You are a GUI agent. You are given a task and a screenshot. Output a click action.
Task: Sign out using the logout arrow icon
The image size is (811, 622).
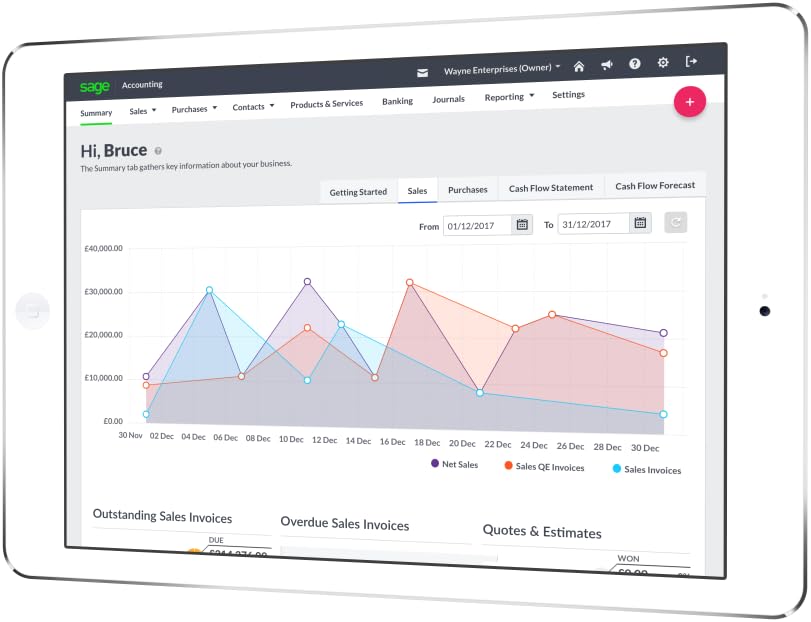coord(691,62)
